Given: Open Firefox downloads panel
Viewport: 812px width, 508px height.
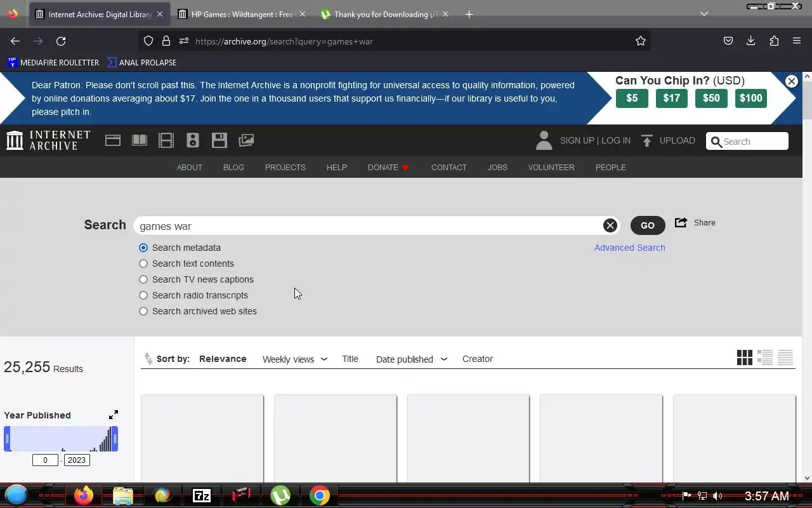Looking at the screenshot, I should [x=751, y=41].
